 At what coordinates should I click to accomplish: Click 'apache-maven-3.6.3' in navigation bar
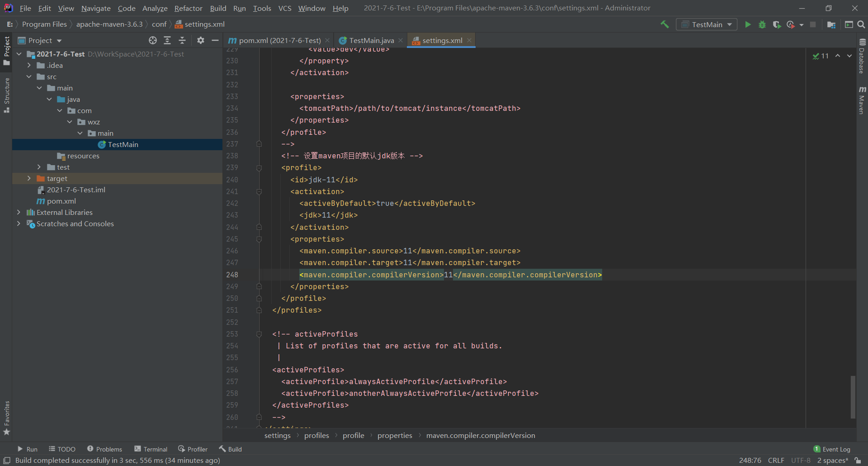click(x=109, y=24)
